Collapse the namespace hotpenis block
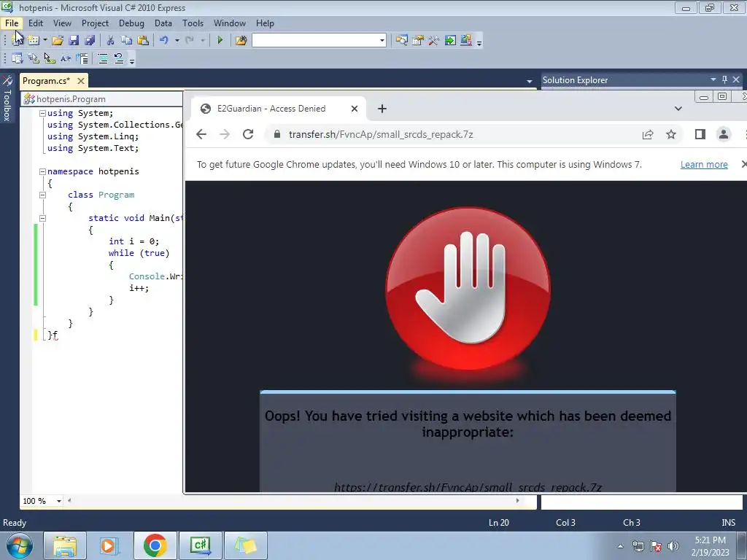 point(42,171)
